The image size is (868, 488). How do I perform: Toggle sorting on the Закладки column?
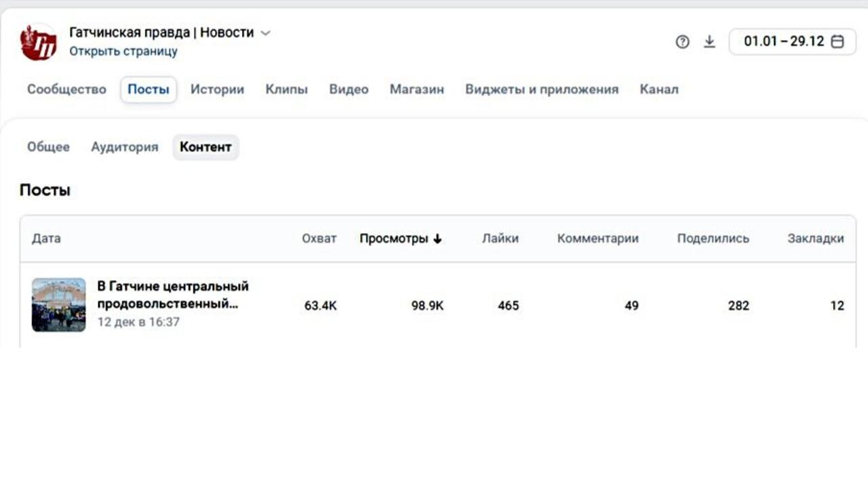(815, 239)
